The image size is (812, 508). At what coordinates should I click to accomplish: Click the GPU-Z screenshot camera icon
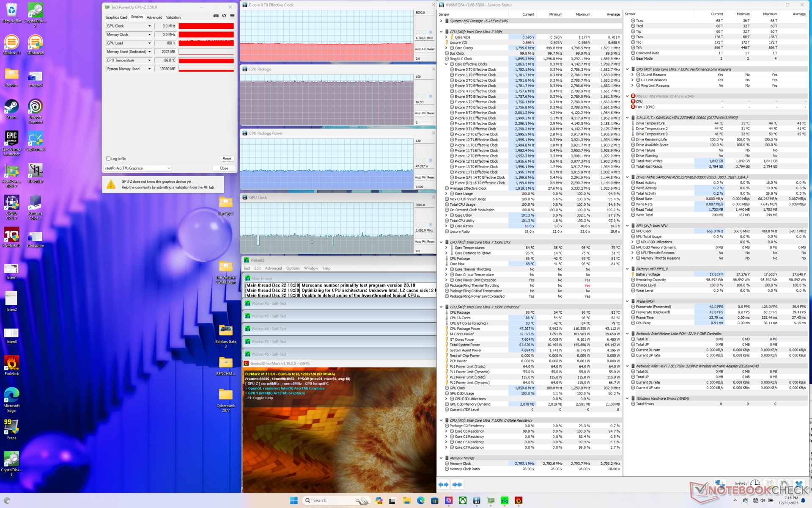[x=216, y=16]
